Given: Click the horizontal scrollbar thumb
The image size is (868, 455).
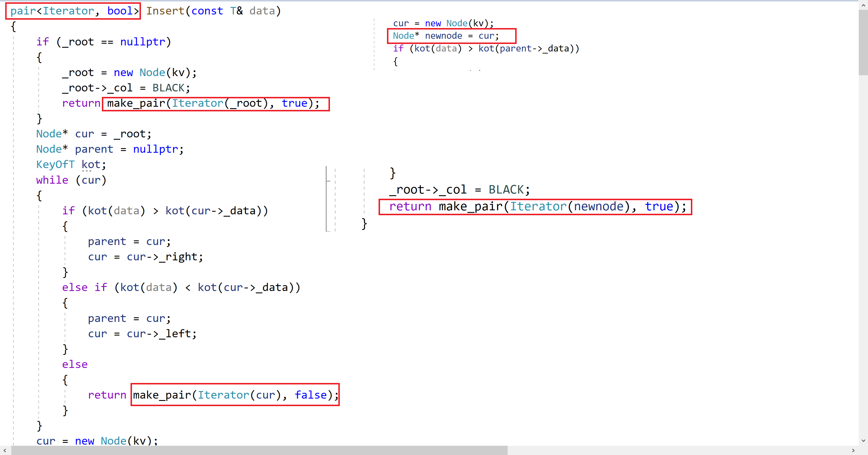Looking at the screenshot, I should (259, 450).
